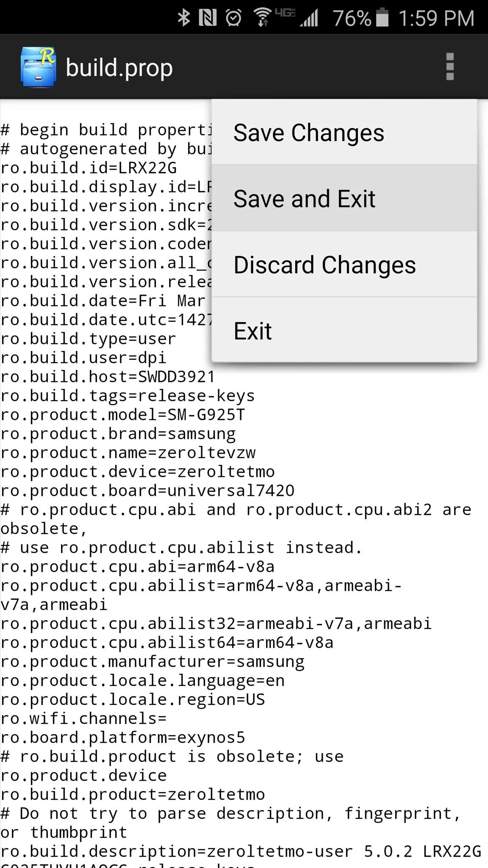488x868 pixels.
Task: Place cursor on ro.board.platform=exynos5 line
Action: [122, 737]
